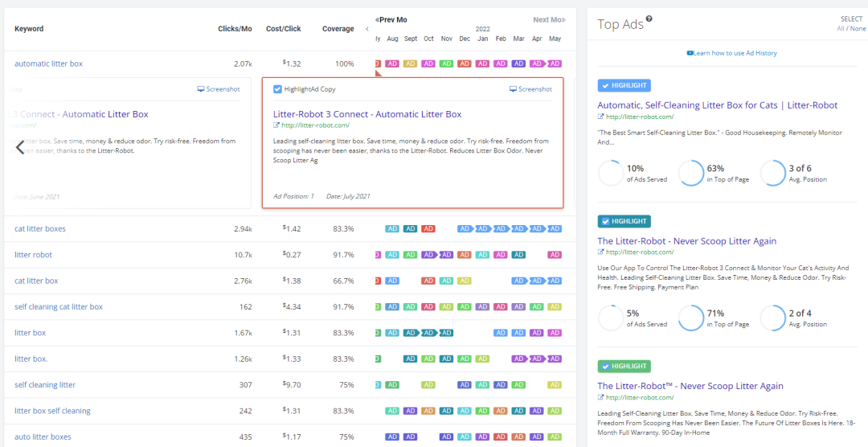The height and width of the screenshot is (447, 868).
Task: Select None under the SELECT option
Action: (x=858, y=28)
